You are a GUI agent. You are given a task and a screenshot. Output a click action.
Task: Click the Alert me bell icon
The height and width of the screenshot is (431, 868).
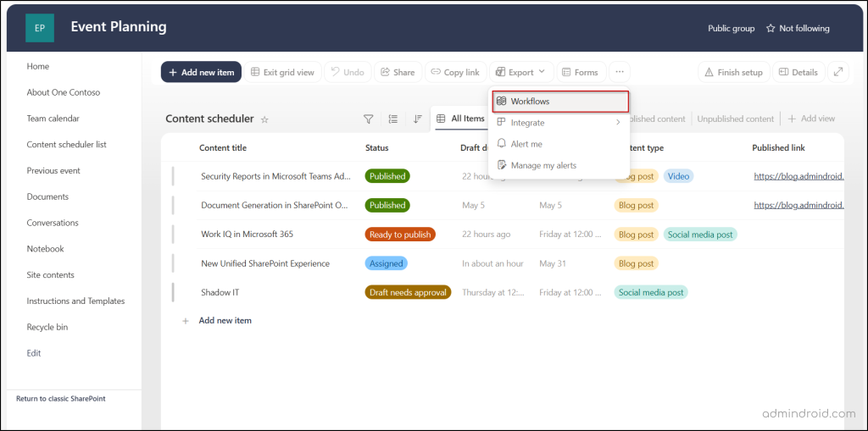(x=502, y=144)
